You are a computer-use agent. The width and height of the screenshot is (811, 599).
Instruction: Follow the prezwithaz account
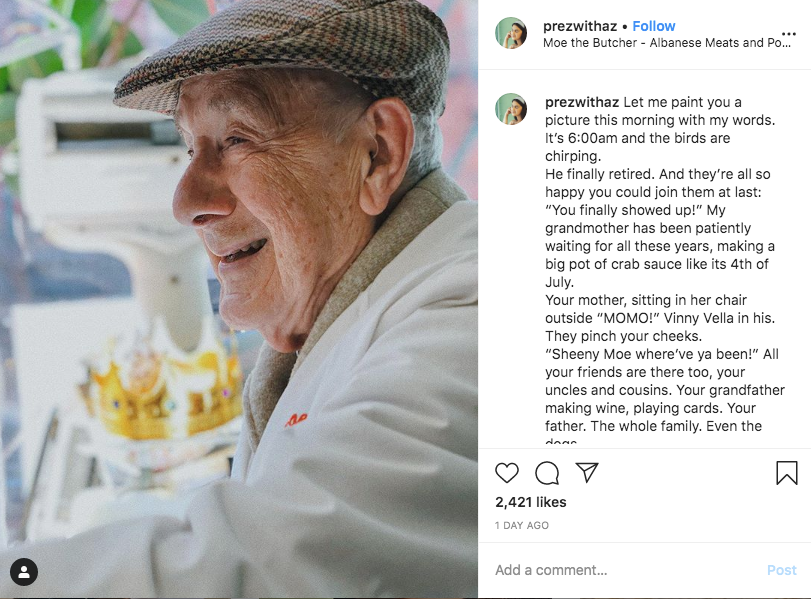[x=654, y=26]
